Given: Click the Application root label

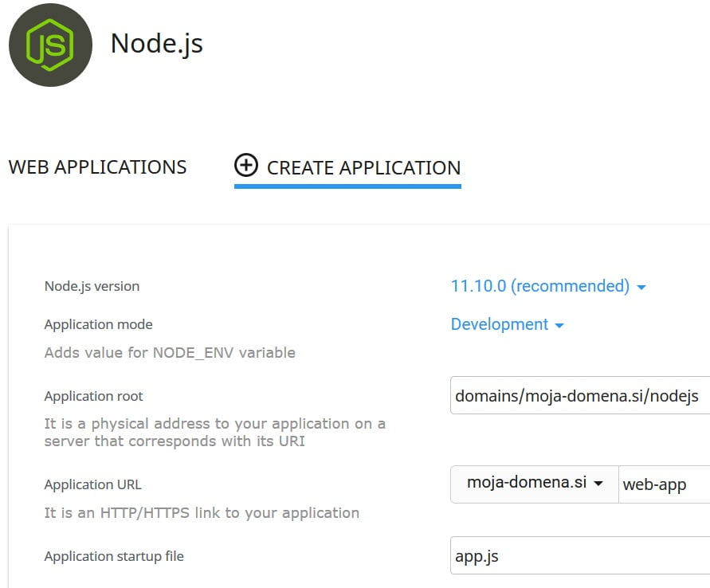Looking at the screenshot, I should click(x=93, y=396).
